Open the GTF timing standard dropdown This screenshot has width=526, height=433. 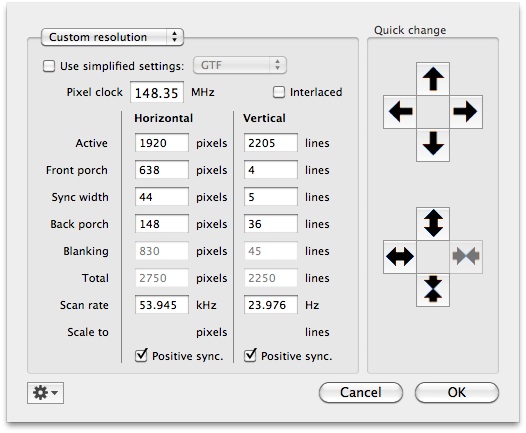pos(240,65)
